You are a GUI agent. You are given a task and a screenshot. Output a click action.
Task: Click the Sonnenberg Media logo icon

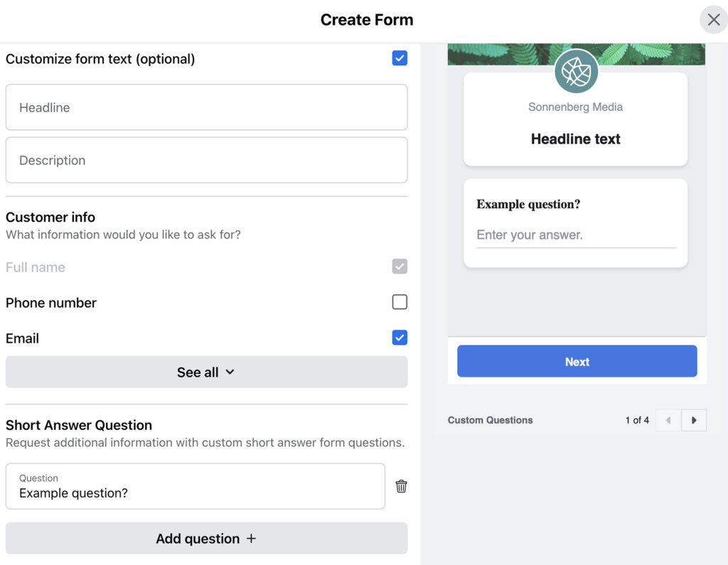pyautogui.click(x=576, y=71)
